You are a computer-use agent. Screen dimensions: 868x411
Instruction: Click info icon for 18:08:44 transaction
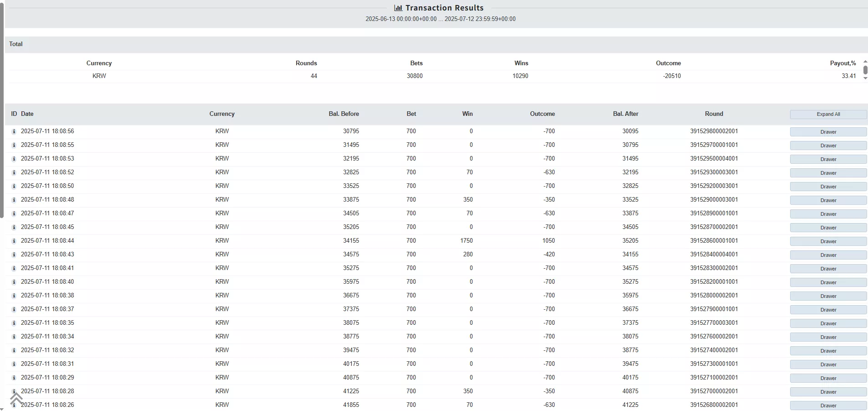coord(14,241)
